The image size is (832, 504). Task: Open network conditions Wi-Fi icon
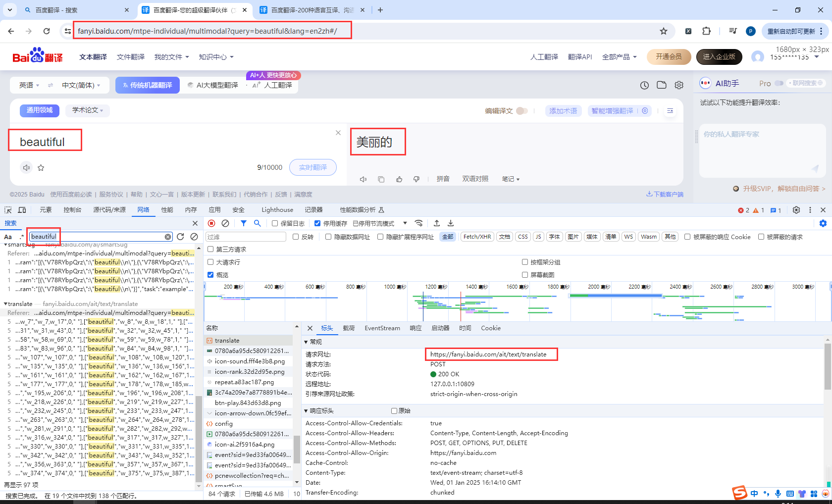click(419, 223)
